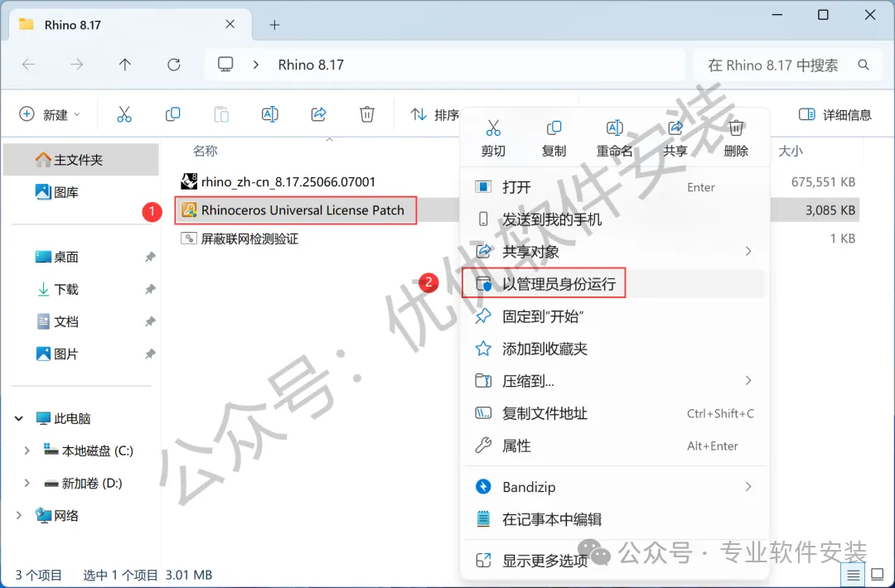Open 主文件夹 in the navigation pane
This screenshot has width=895, height=588.
click(81, 160)
